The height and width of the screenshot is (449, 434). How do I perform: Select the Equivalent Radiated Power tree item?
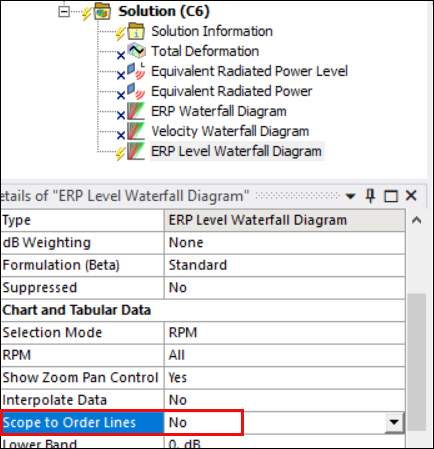[232, 91]
